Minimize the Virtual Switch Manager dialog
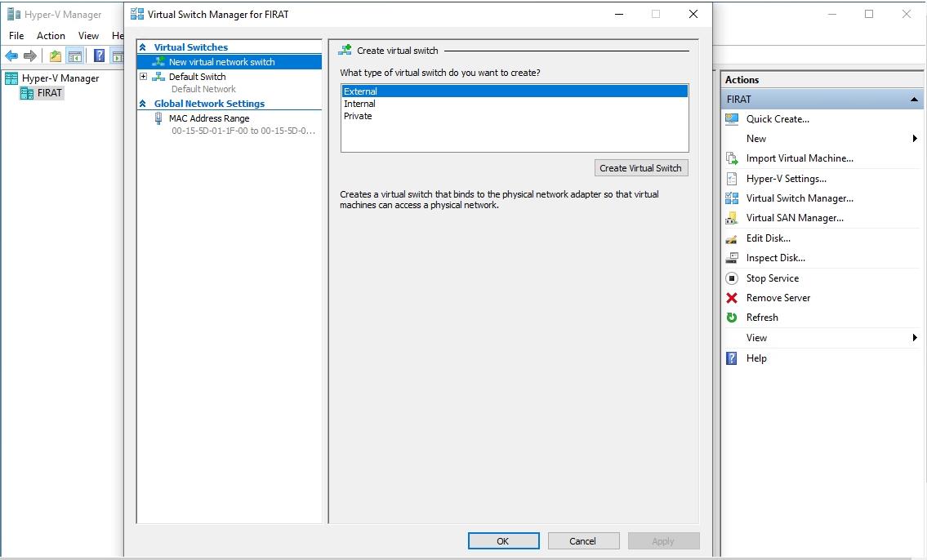The image size is (927, 560). pyautogui.click(x=619, y=14)
